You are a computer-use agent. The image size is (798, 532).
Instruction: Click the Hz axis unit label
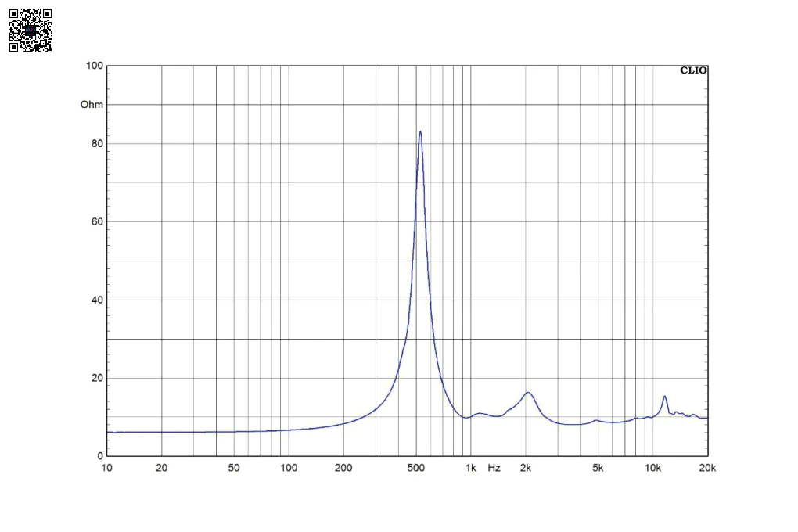pos(494,468)
